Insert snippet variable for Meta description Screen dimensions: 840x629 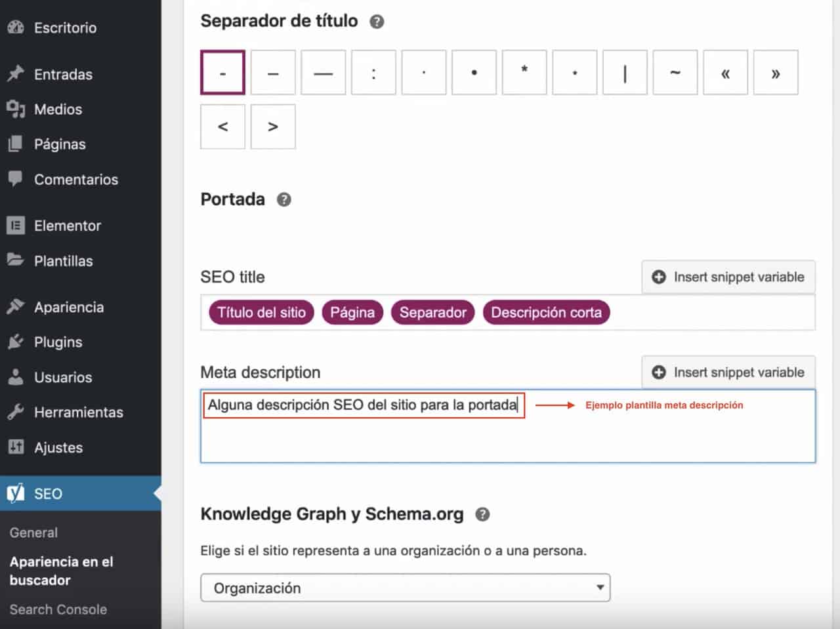tap(728, 373)
